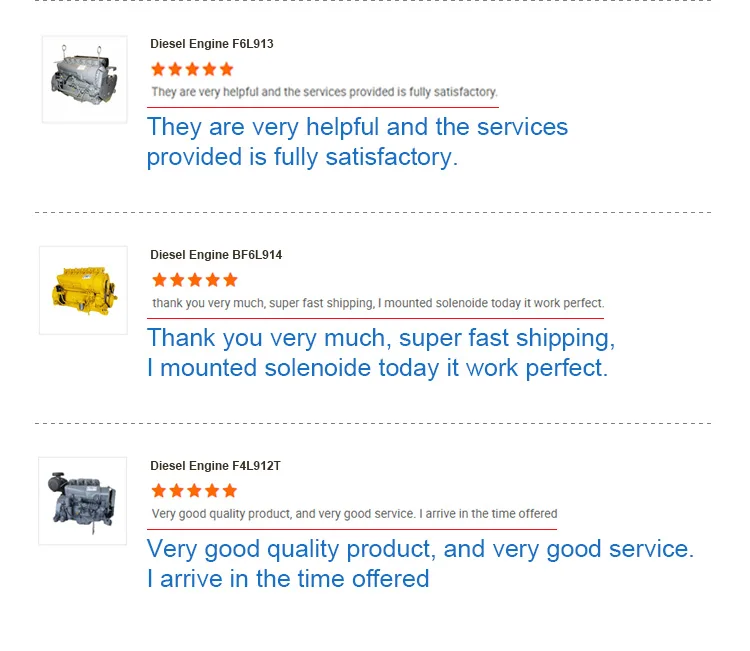Image resolution: width=750 pixels, height=651 pixels.
Task: Click small gray "thank you very much" review text
Action: coord(378,303)
